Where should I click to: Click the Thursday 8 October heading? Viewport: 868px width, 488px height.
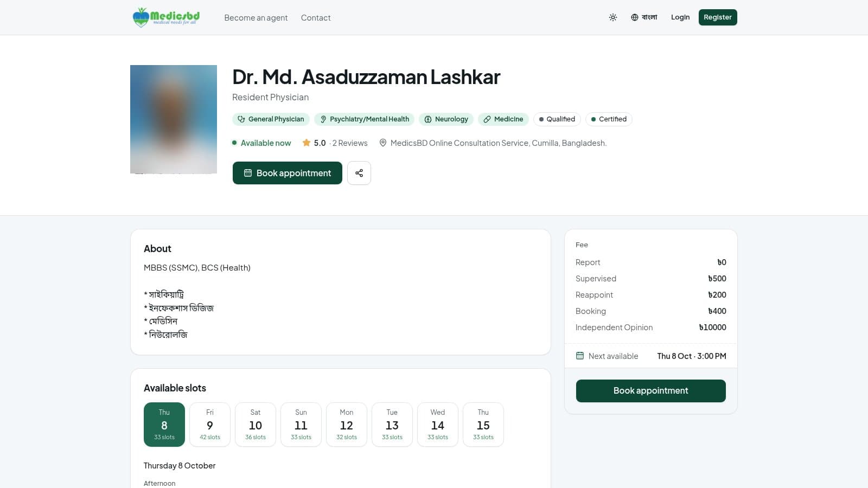180,466
